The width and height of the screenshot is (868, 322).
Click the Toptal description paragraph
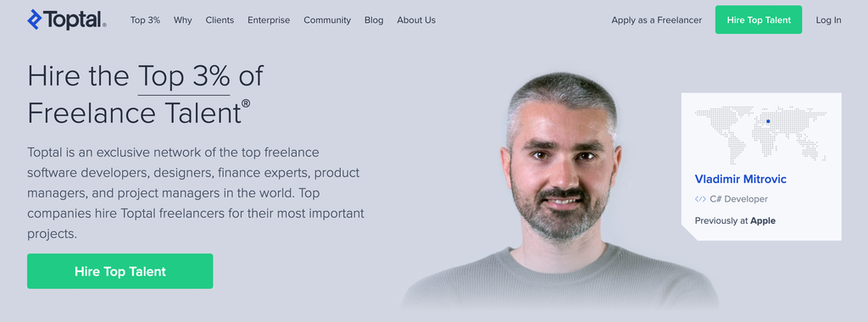pyautogui.click(x=196, y=192)
